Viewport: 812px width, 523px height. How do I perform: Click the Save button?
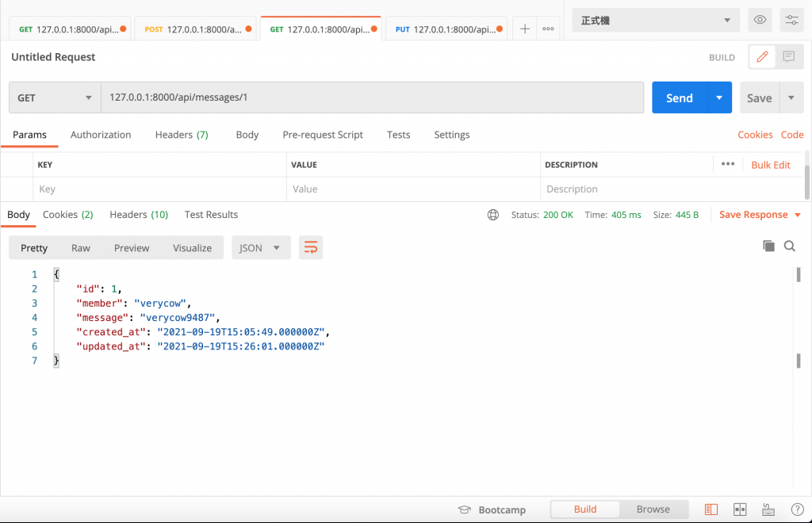(759, 97)
